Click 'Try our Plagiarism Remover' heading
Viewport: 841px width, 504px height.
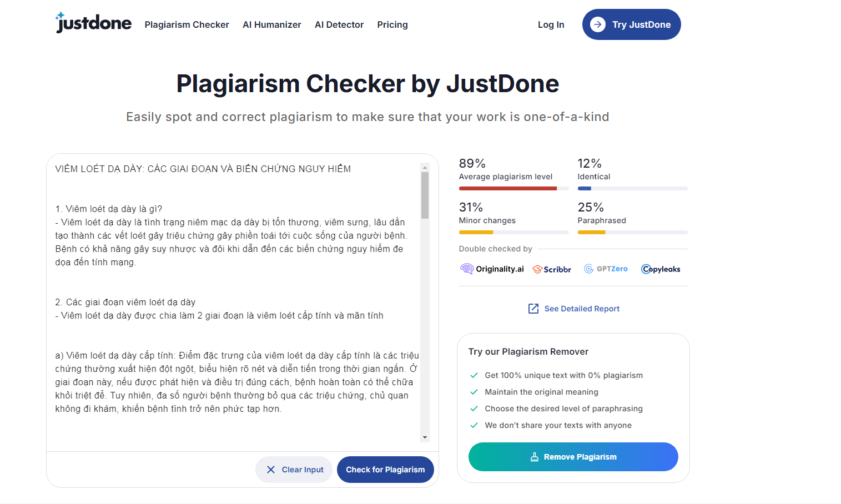(528, 351)
